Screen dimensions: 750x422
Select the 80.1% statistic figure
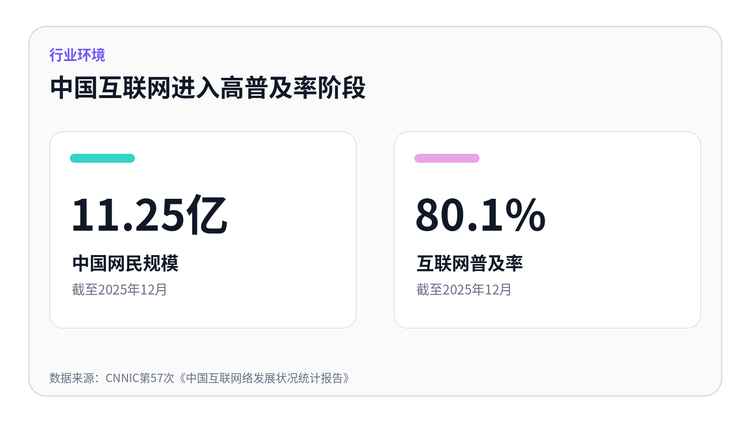pyautogui.click(x=480, y=215)
